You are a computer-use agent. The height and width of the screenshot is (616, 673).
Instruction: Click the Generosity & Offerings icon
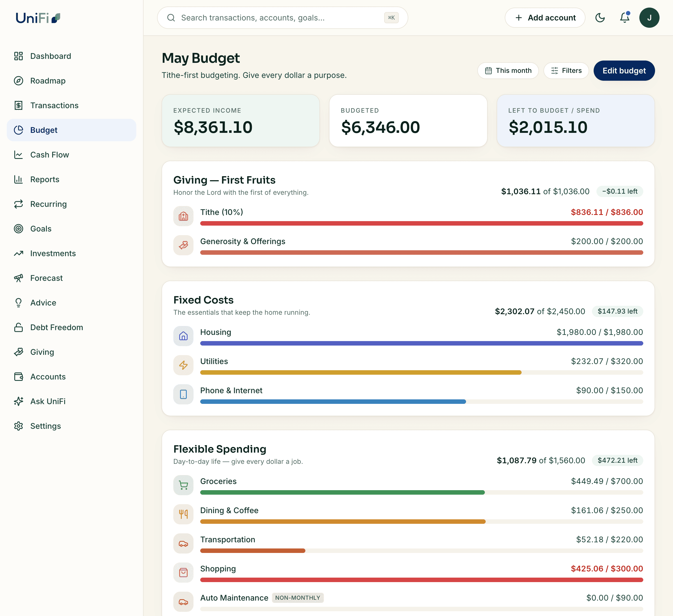pos(183,245)
